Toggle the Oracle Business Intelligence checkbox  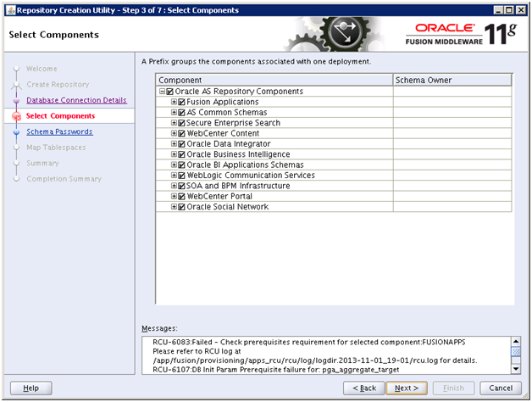tap(181, 154)
